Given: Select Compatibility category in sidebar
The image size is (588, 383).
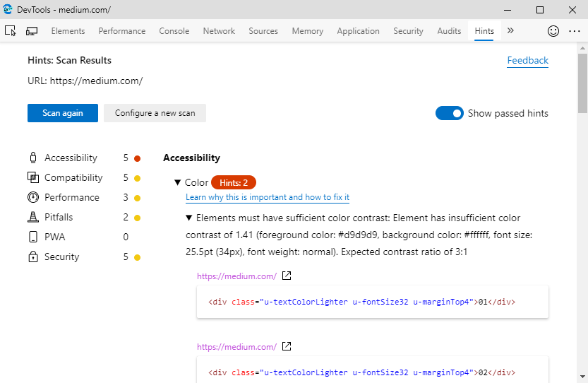Looking at the screenshot, I should pos(84,177).
